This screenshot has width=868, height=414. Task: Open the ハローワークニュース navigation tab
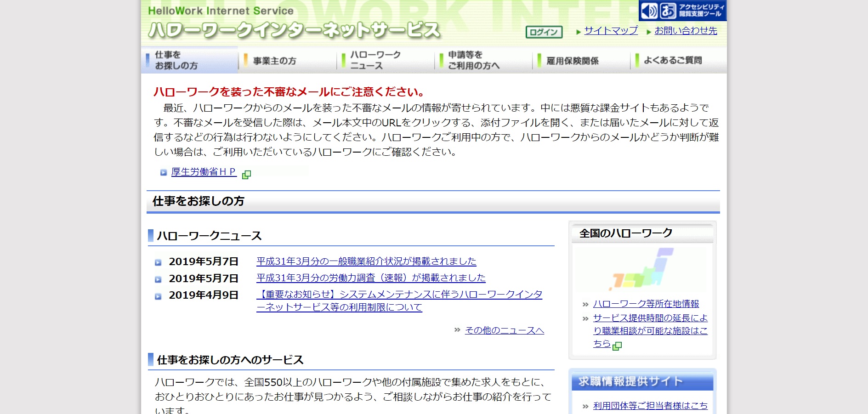click(x=385, y=60)
